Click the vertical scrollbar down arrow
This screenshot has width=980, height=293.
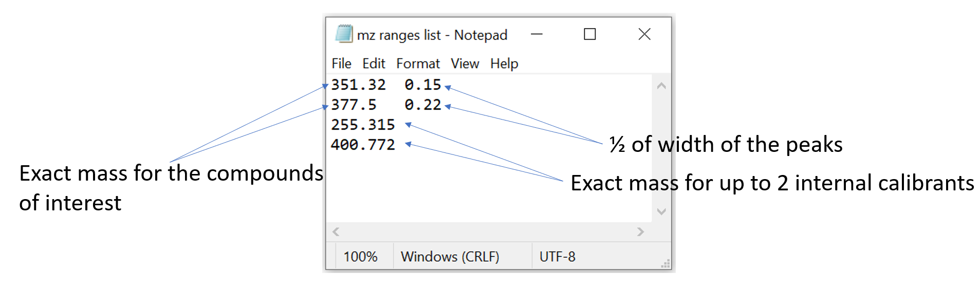[661, 211]
